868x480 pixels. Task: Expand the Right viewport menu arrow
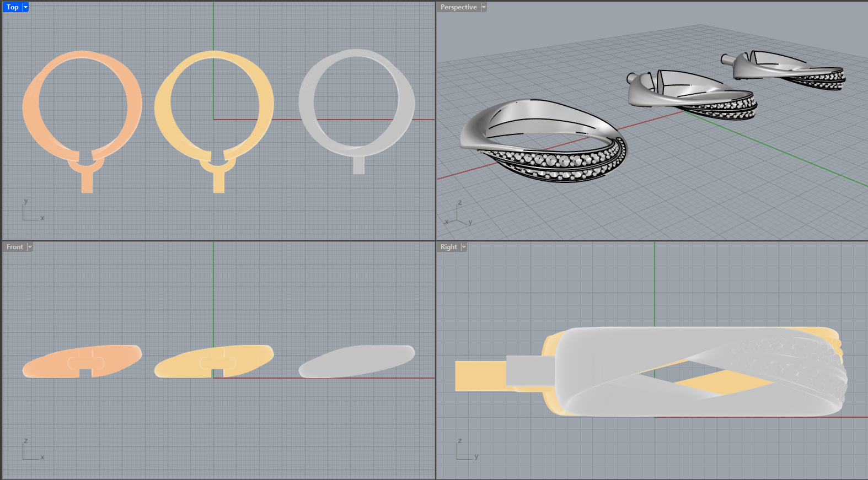coord(464,247)
